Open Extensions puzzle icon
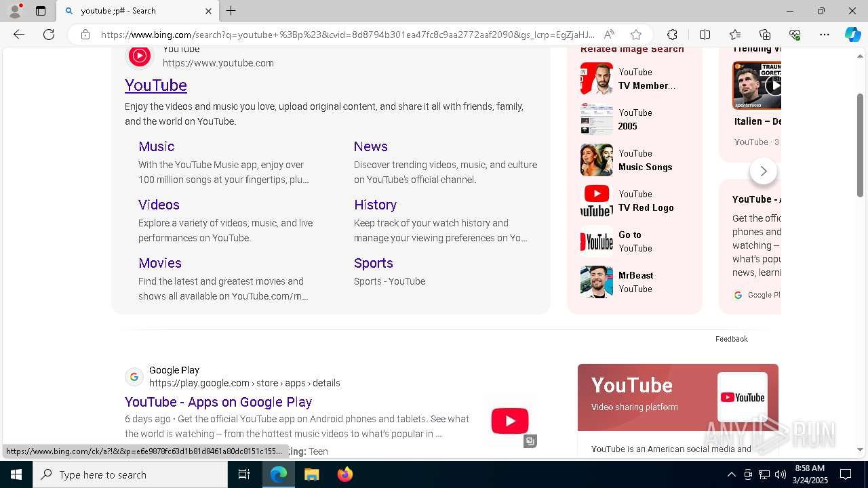 pos(672,35)
